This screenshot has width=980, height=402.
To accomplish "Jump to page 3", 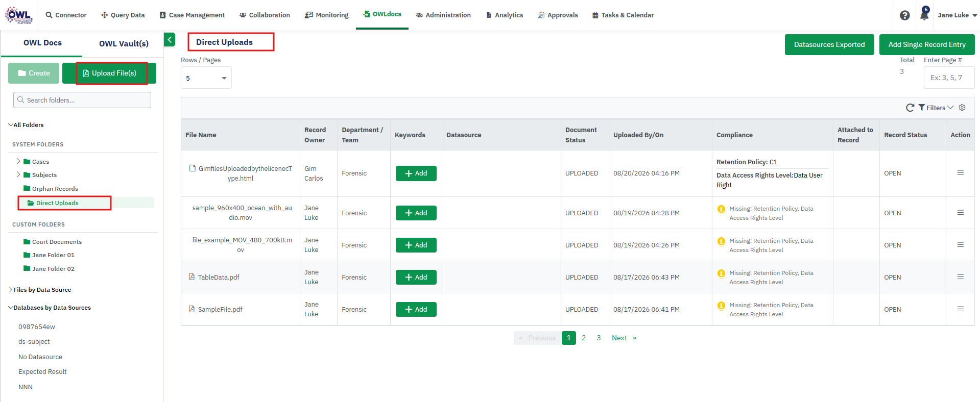I will pyautogui.click(x=599, y=338).
